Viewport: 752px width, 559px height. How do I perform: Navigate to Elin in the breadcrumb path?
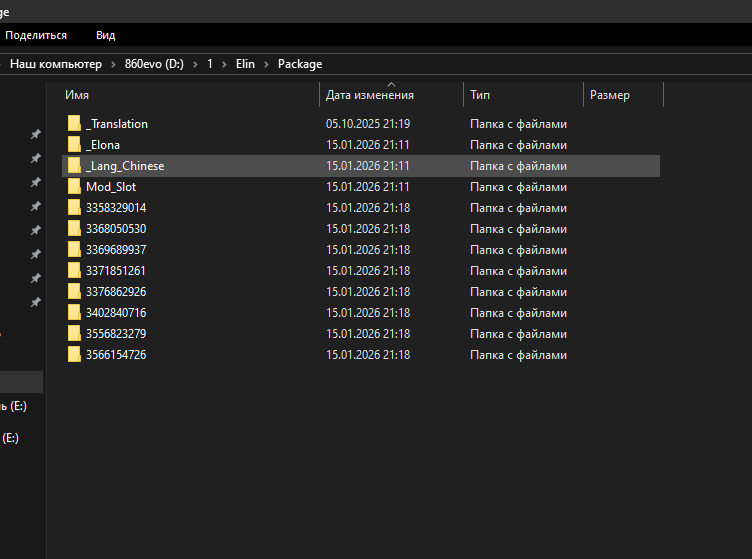245,64
